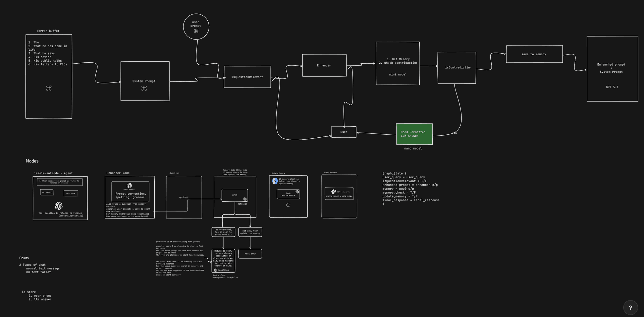The height and width of the screenshot is (317, 644).
Task: Click the circled checkmark in Update Memory box
Action: 288,205
